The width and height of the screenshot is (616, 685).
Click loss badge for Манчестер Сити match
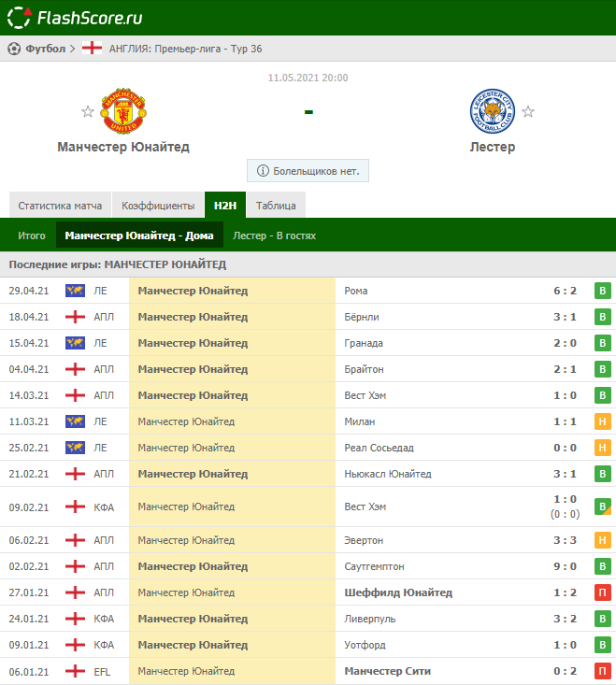(x=603, y=672)
